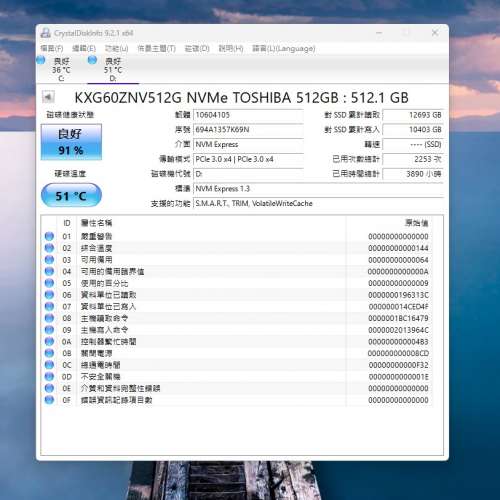Image resolution: width=500 pixels, height=500 pixels.
Task: Click the 良好 91 % health status button
Action: 71,142
